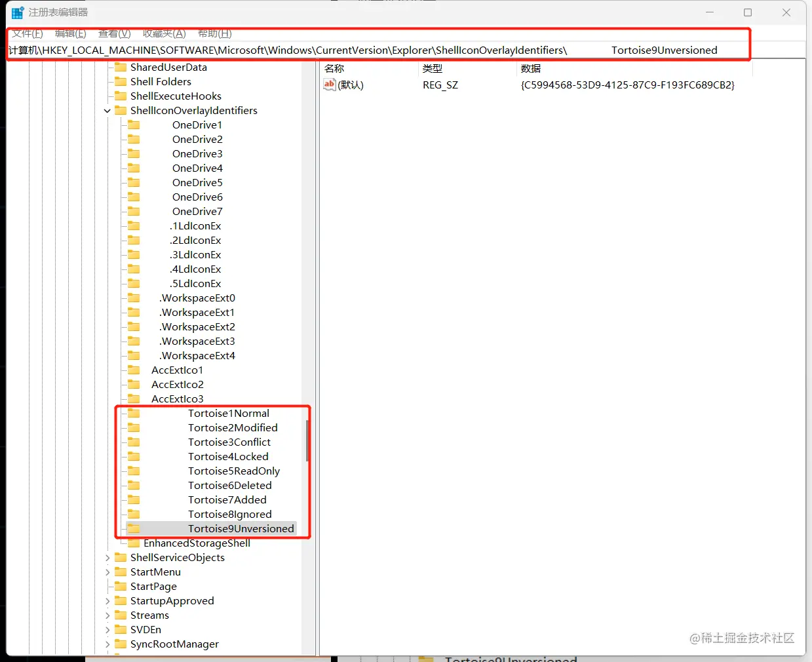Expand the StartupApproved tree node
This screenshot has height=662, width=812.
107,601
